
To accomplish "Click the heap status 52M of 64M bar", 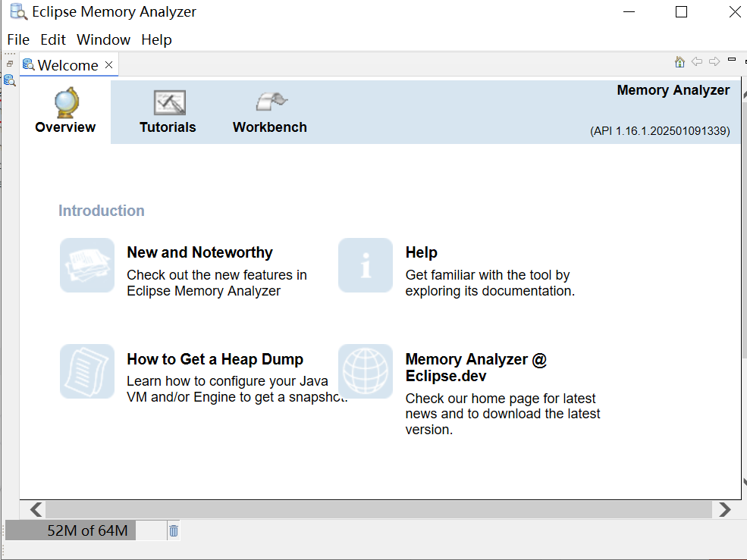I will pyautogui.click(x=87, y=530).
